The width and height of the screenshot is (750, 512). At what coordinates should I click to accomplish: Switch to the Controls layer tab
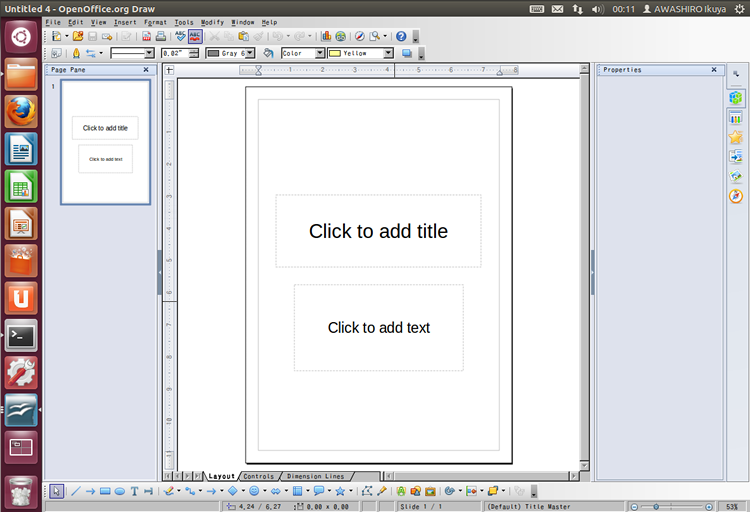pyautogui.click(x=258, y=477)
